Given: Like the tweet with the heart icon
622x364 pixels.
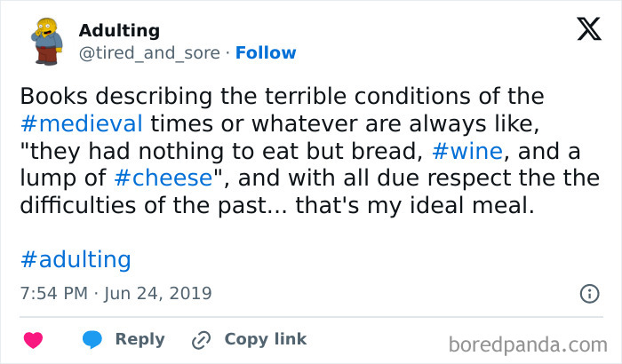Looking at the screenshot, I should pyautogui.click(x=34, y=339).
